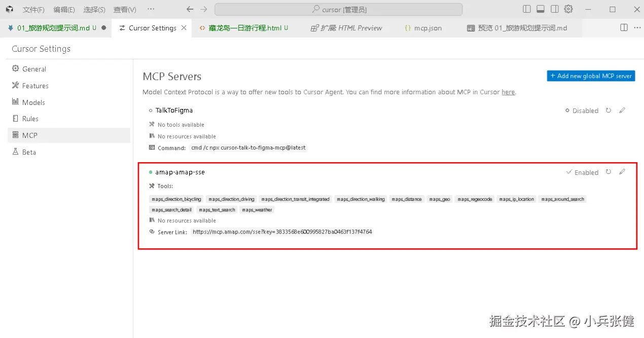Click TalkToFigma 'No tools available' text
The width and height of the screenshot is (644, 338).
[x=181, y=125]
